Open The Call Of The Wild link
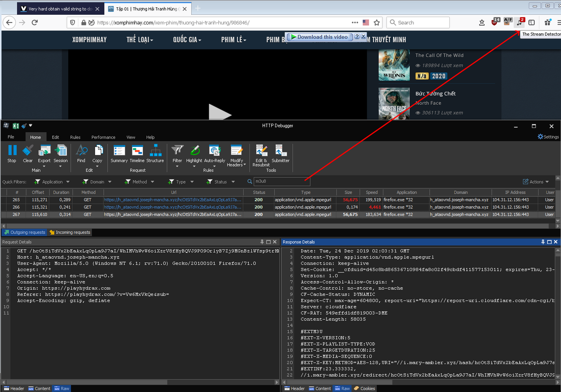This screenshot has height=392, width=561. tap(439, 55)
